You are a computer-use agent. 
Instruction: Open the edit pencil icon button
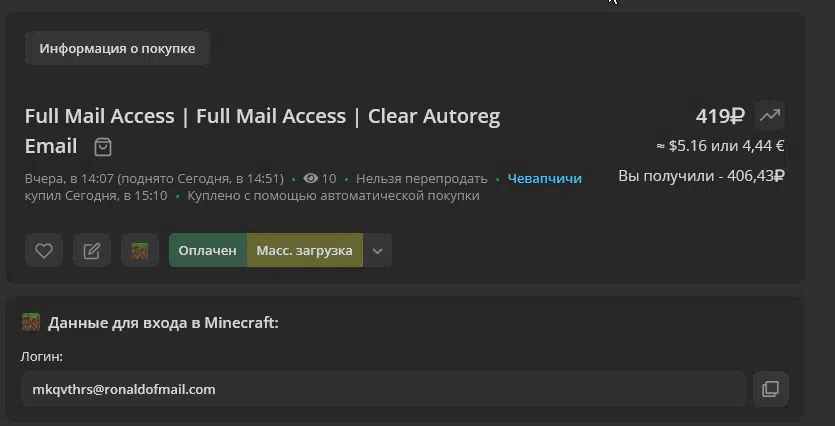pos(92,250)
